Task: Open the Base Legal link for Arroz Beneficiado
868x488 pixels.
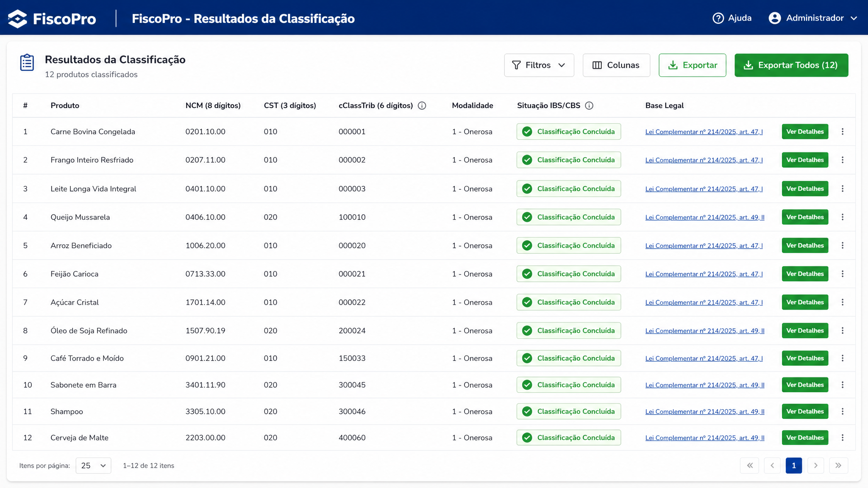Action: 704,246
